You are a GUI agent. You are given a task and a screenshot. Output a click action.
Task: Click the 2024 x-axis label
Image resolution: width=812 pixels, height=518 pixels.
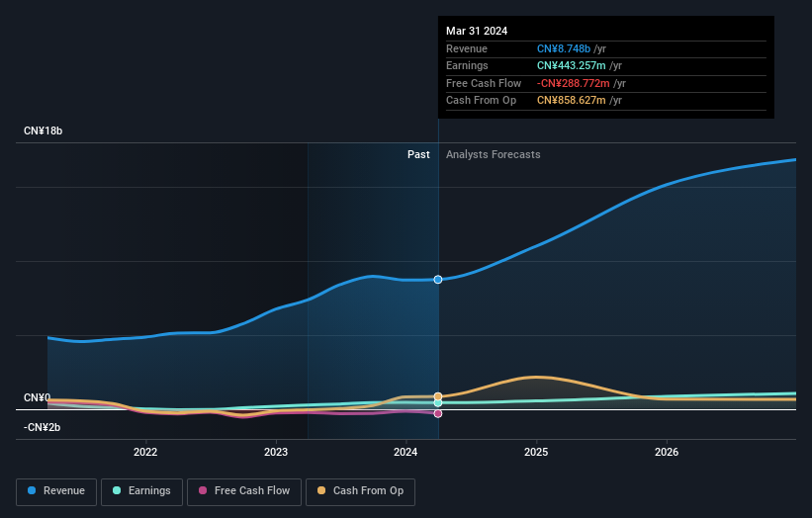click(x=406, y=452)
